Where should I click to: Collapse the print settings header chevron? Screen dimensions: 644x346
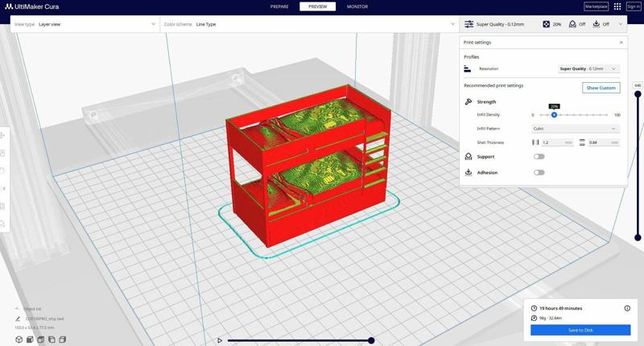(x=620, y=24)
